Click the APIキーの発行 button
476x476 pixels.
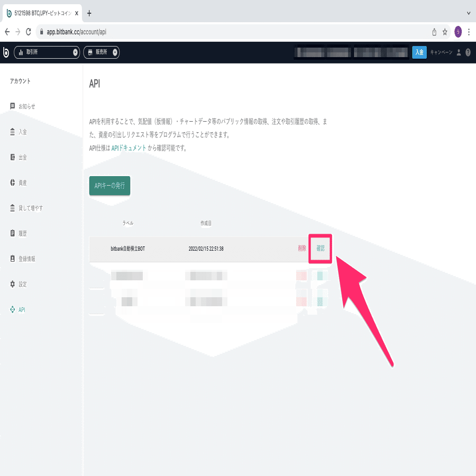pos(109,186)
